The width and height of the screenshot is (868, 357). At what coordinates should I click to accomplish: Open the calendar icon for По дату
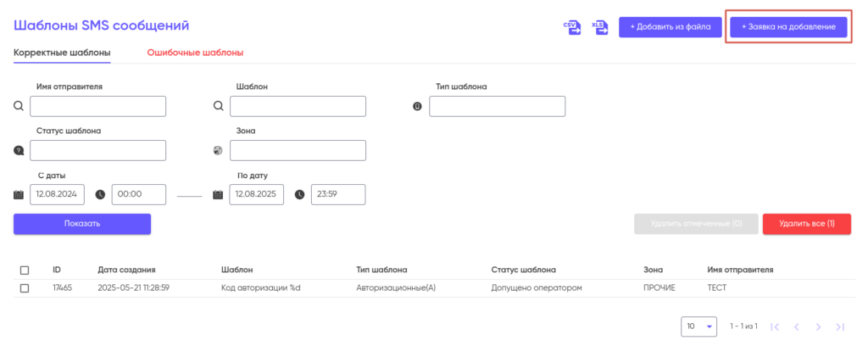(x=218, y=195)
